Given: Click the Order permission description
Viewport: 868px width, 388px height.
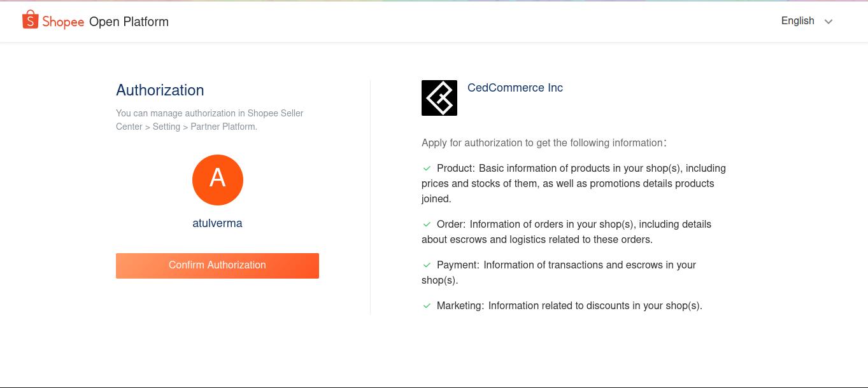Looking at the screenshot, I should [x=567, y=232].
